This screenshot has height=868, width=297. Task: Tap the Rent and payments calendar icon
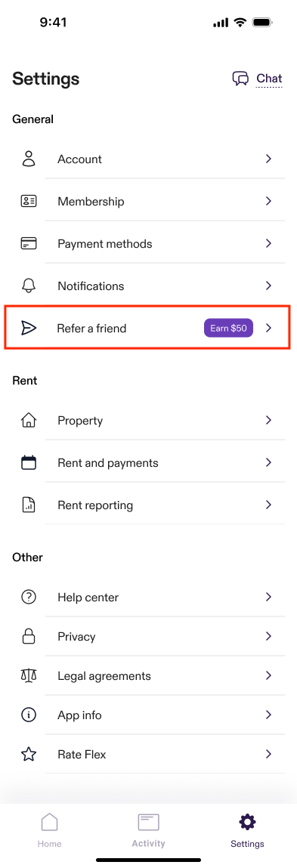click(x=28, y=463)
